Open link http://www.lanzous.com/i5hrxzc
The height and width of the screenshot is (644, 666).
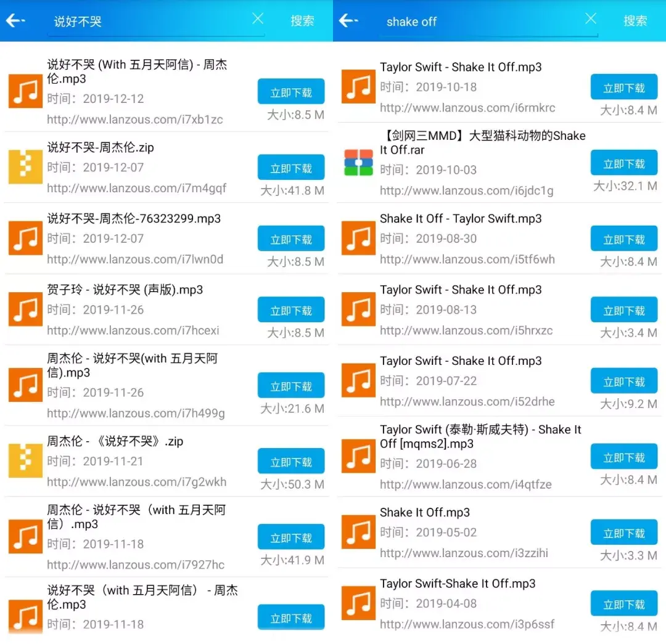466,330
